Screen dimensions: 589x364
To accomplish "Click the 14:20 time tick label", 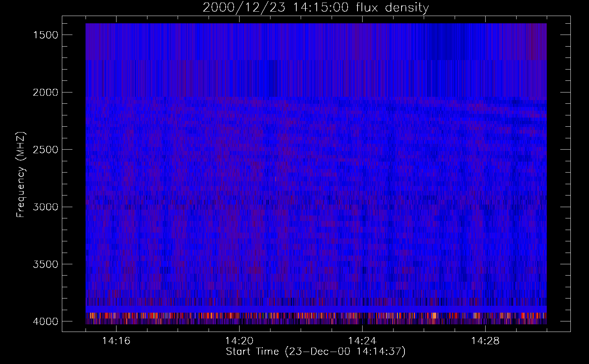I will (239, 341).
